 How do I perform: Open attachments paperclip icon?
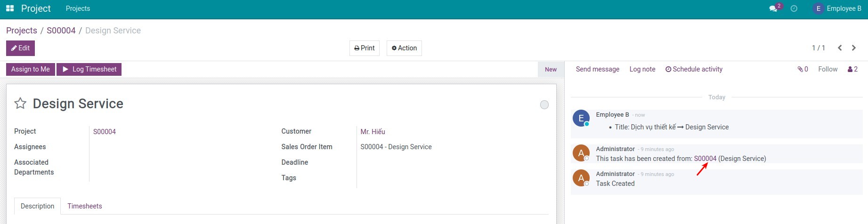[x=803, y=69]
